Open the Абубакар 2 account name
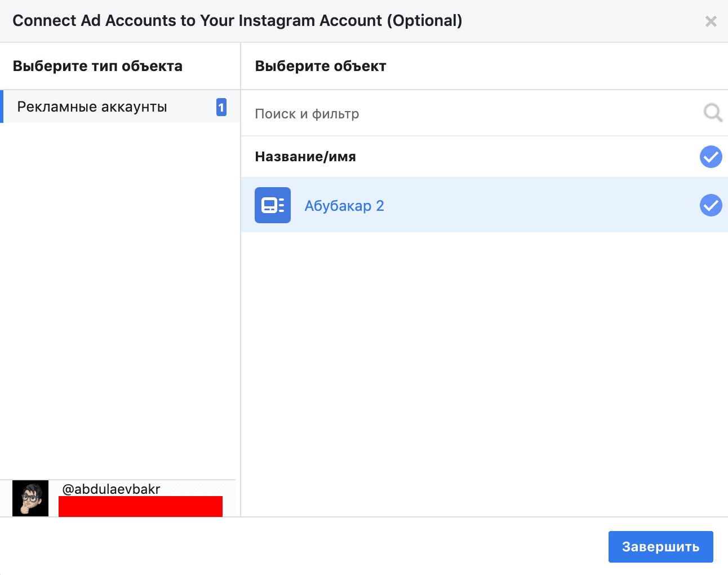Image resolution: width=728 pixels, height=575 pixels. [x=344, y=206]
